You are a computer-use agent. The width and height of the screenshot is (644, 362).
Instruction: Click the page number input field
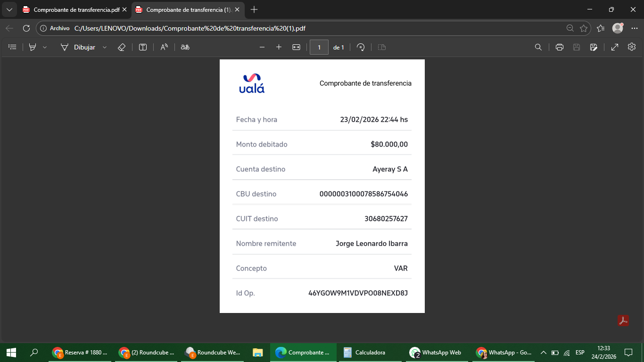319,47
